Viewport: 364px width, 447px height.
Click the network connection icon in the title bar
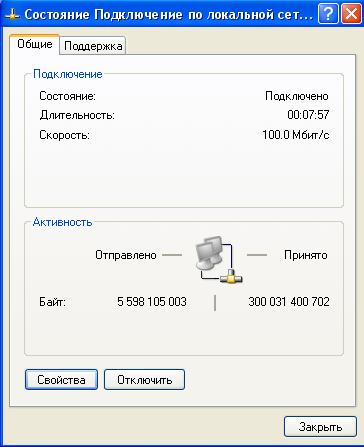[x=12, y=15]
